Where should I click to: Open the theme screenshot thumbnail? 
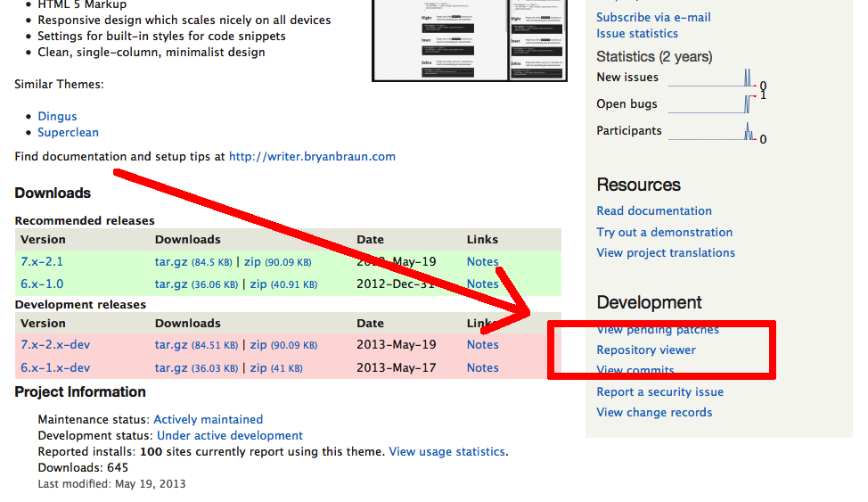click(x=470, y=40)
